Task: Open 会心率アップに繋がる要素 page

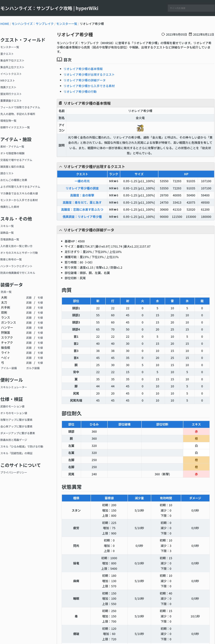Action: (x=16, y=426)
